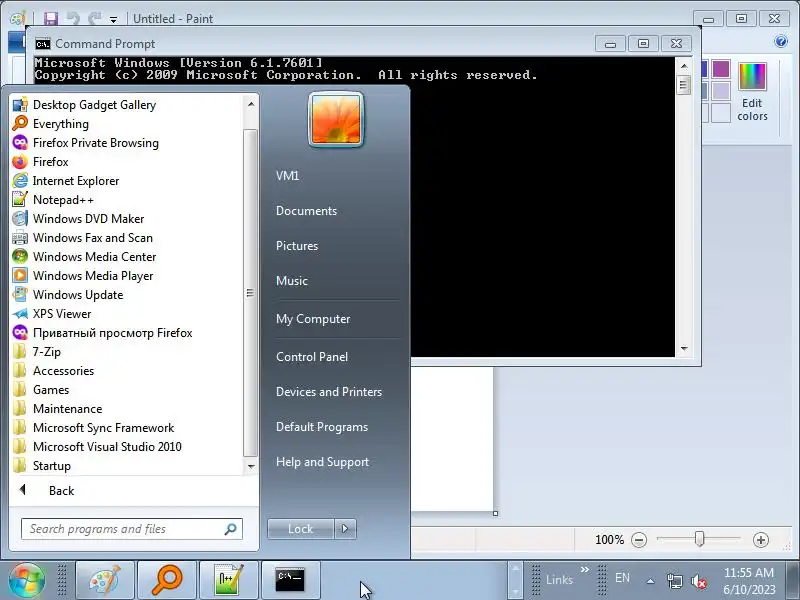The width and height of the screenshot is (800, 600).
Task: Open Paint Help question mark icon
Action: [781, 41]
